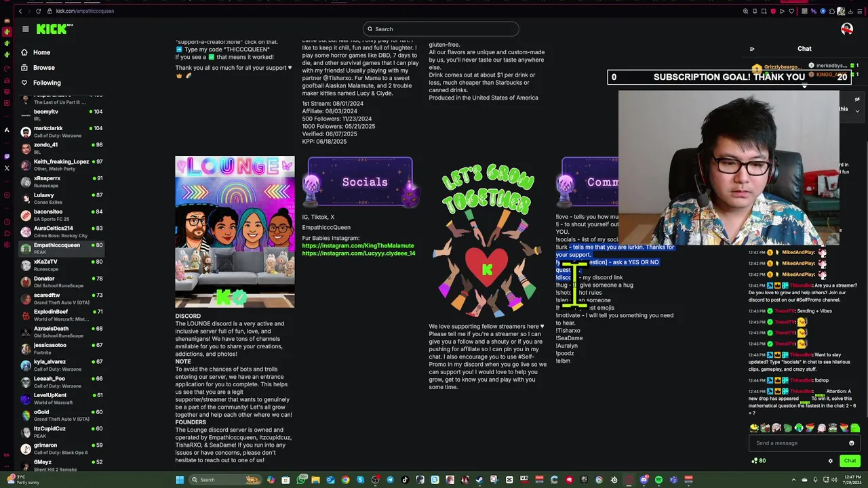868x488 pixels.
Task: Reload the browser page
Action: coord(38,11)
